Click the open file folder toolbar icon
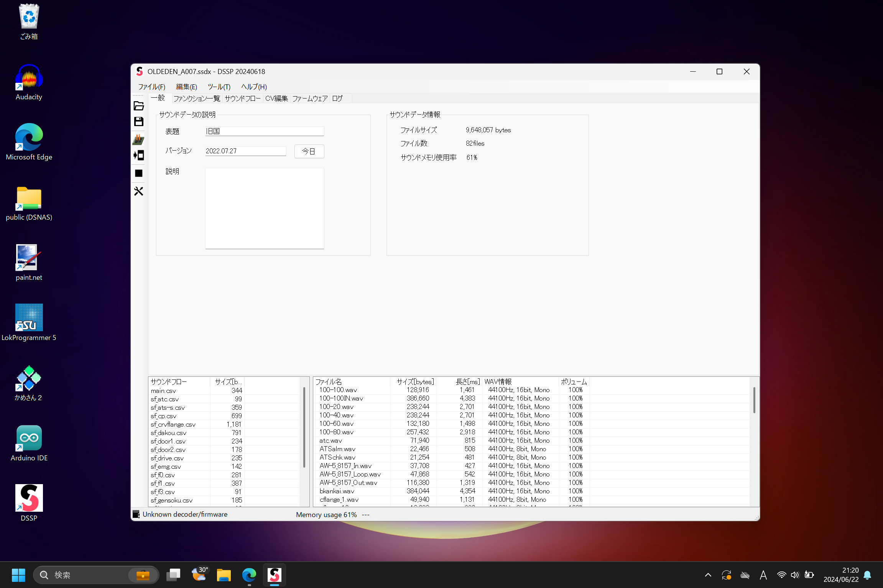Screen dimensions: 883x588 pos(138,106)
